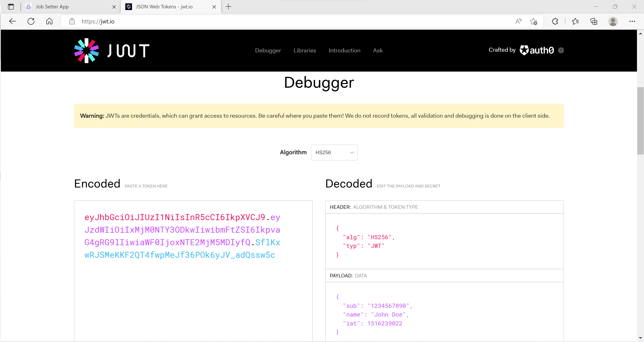Open the Algorithm dropdown showing HS256
644x342 pixels.
(x=334, y=152)
